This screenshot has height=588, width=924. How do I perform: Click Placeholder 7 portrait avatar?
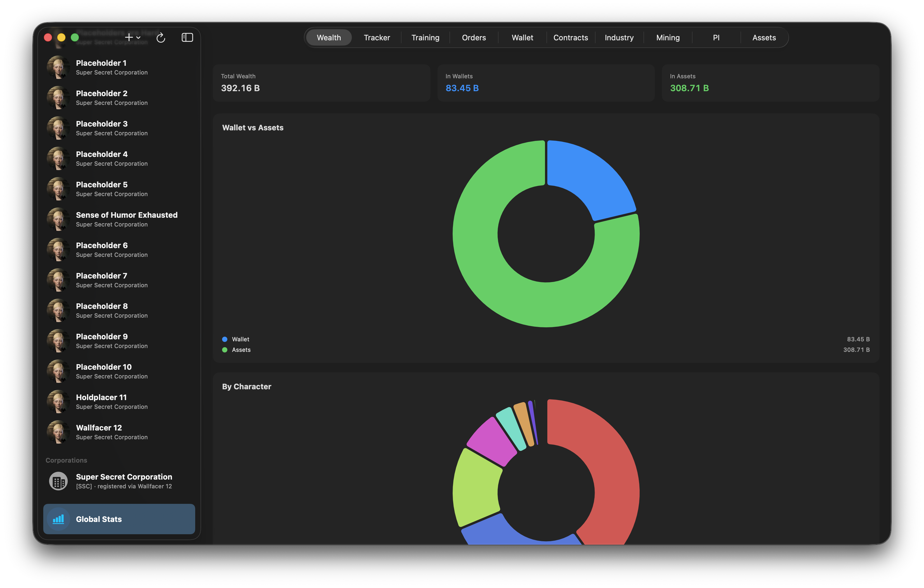pyautogui.click(x=58, y=280)
